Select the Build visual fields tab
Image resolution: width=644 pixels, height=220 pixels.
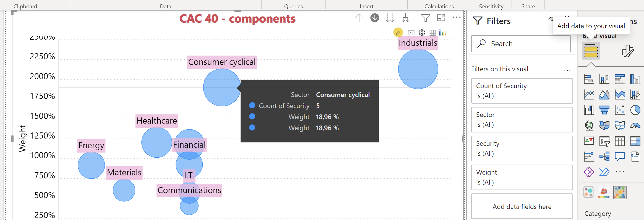tap(591, 51)
